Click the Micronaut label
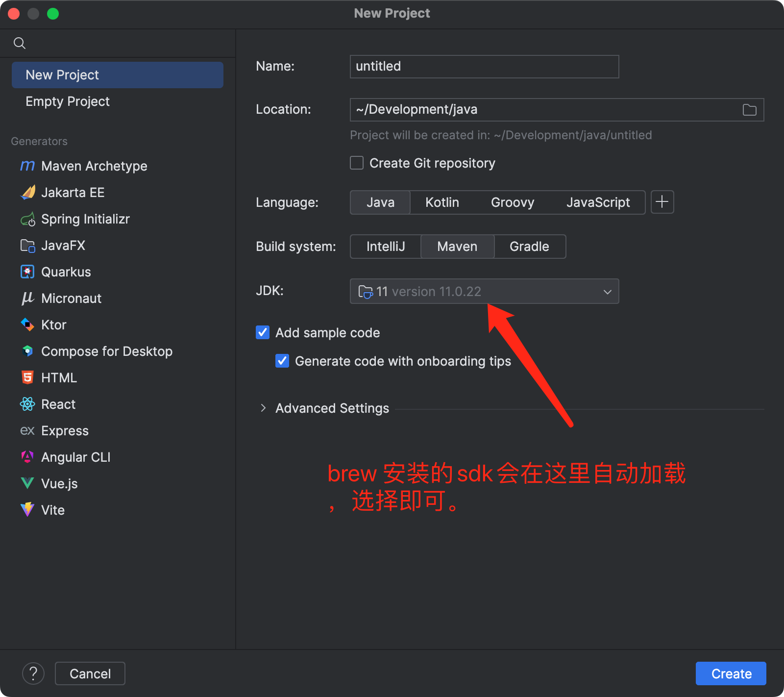Viewport: 784px width, 697px height. click(x=72, y=299)
